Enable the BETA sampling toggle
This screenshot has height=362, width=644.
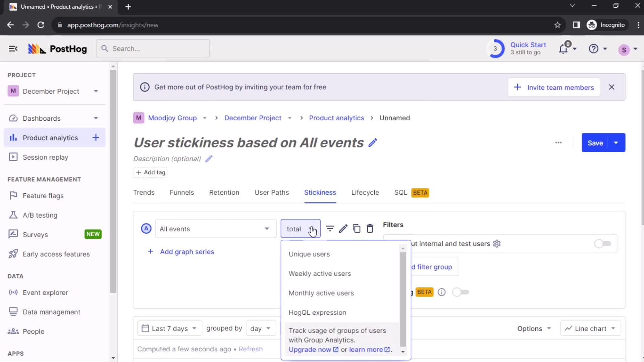[460, 292]
